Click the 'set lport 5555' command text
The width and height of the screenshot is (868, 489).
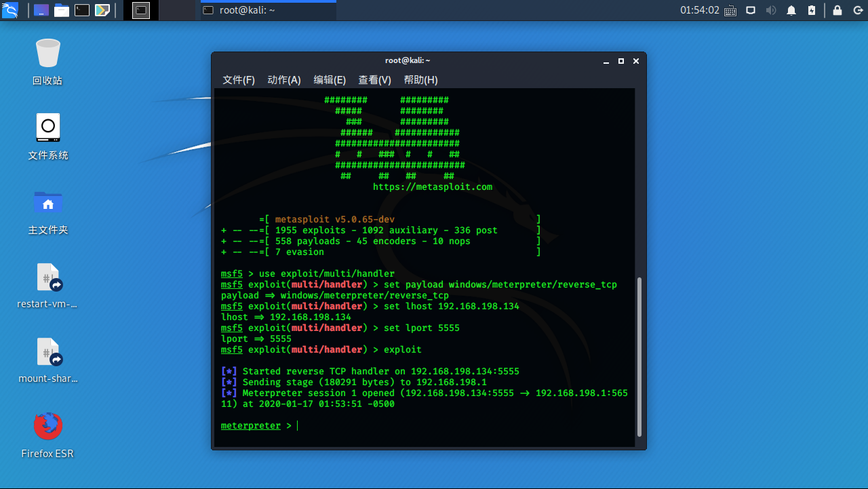[422, 328]
